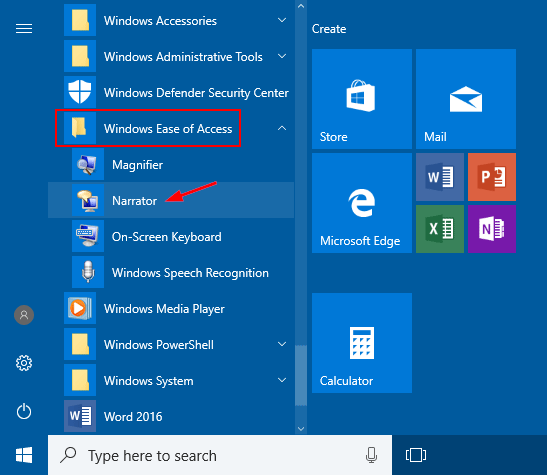Click the On-Screen Keyboard icon
Image resolution: width=547 pixels, height=475 pixels.
[88, 236]
